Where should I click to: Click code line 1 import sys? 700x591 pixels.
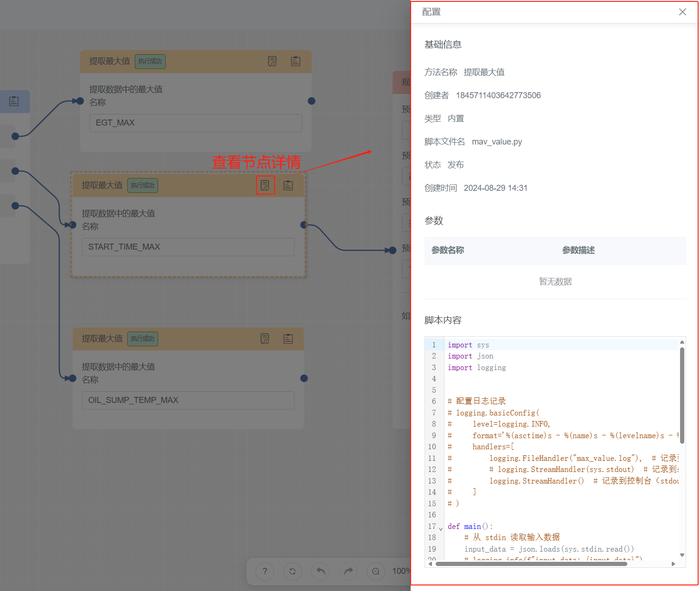pyautogui.click(x=468, y=345)
